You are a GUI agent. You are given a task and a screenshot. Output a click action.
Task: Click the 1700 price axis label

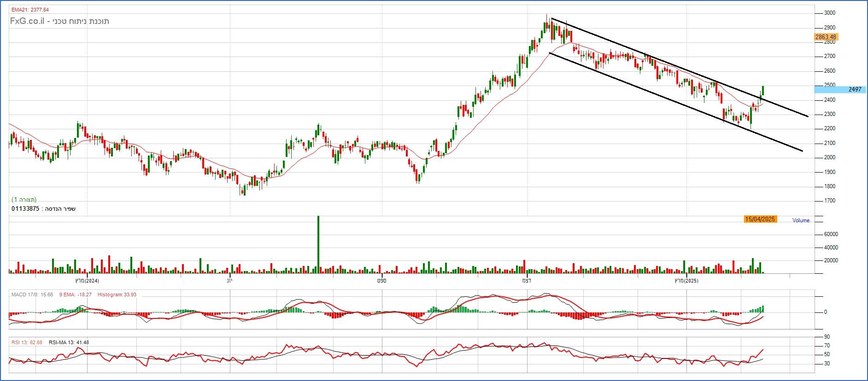[829, 201]
